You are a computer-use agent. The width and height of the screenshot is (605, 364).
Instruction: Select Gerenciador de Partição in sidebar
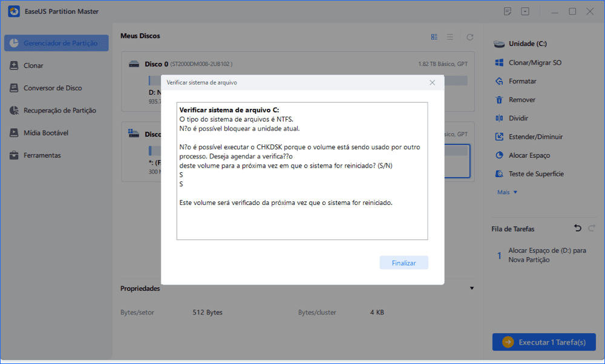(56, 43)
